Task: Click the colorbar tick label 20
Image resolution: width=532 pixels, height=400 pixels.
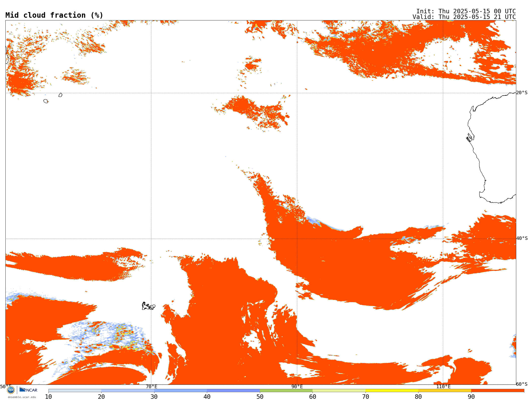Action: pos(101,397)
